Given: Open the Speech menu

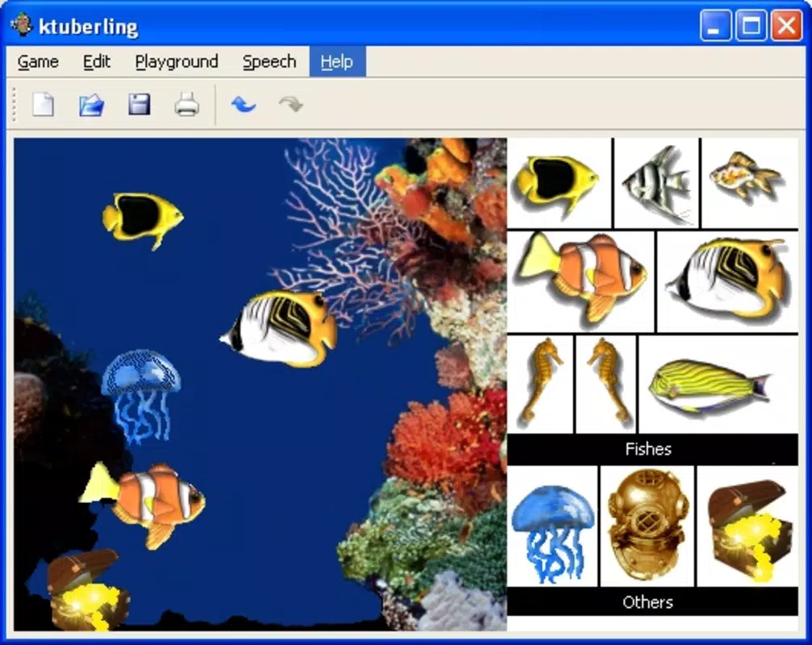Looking at the screenshot, I should (269, 61).
